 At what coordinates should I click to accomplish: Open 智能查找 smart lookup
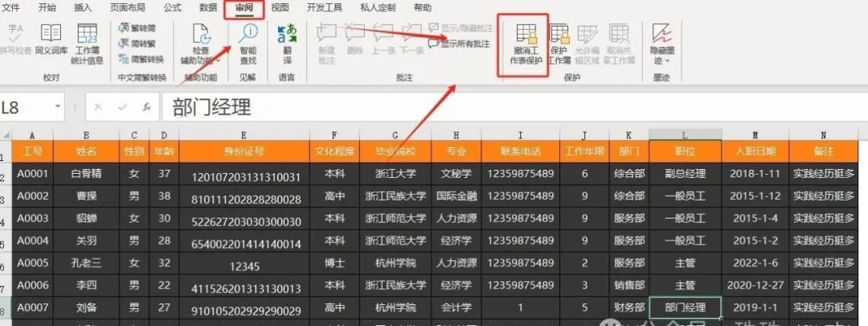click(248, 44)
